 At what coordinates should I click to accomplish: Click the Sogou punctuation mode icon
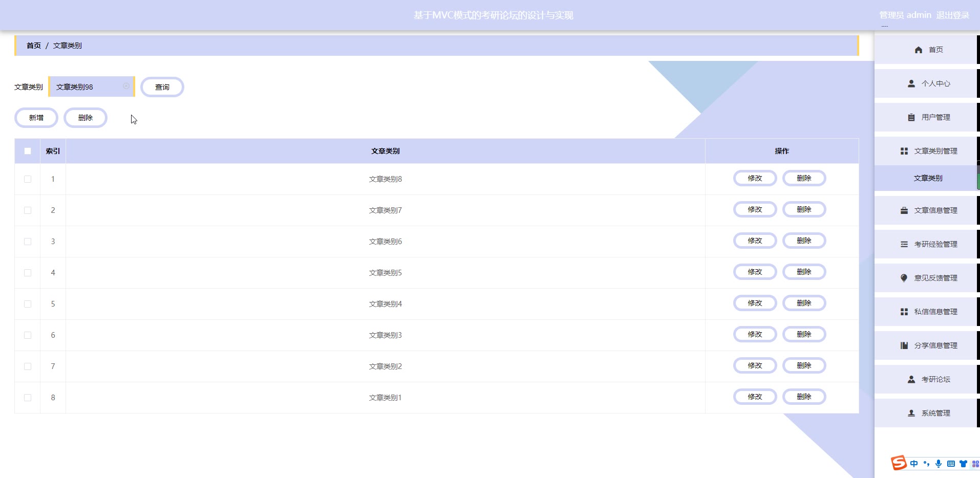(x=926, y=464)
